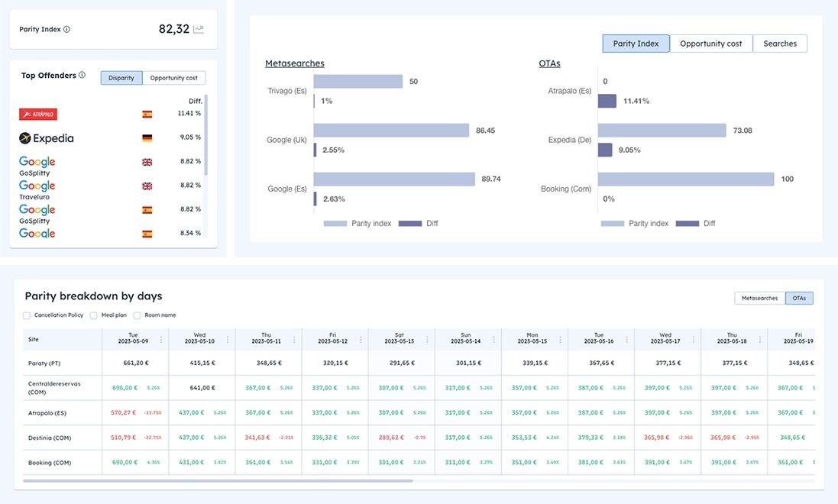Viewport: 838px width, 504px height.
Task: Click the Trivago (Es) parity index bar
Action: coord(358,81)
